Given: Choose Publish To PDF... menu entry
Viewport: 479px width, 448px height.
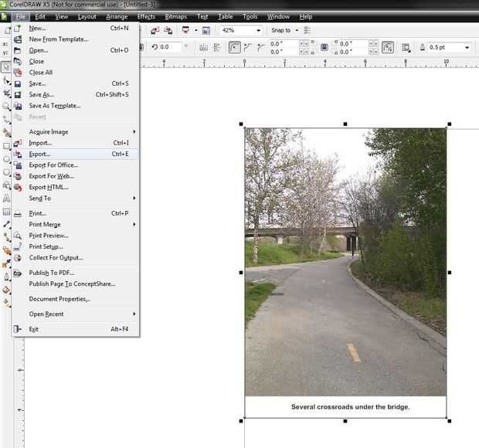Looking at the screenshot, I should (x=75, y=273).
